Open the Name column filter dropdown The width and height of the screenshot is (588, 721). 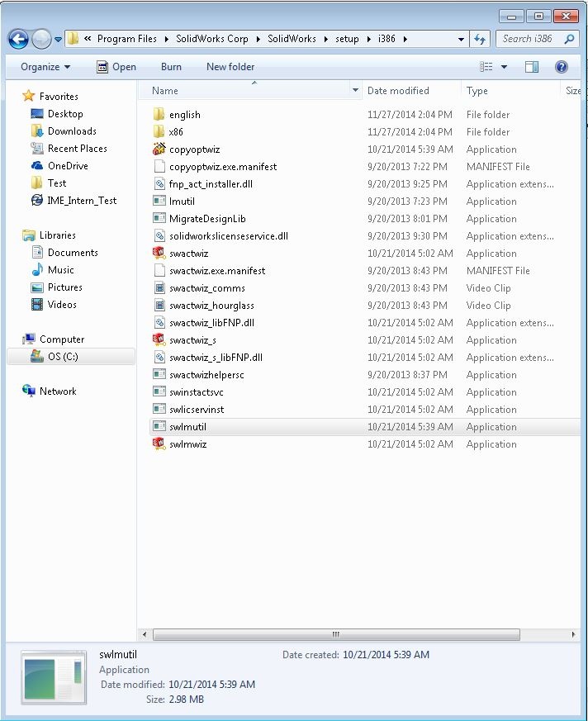(x=355, y=91)
